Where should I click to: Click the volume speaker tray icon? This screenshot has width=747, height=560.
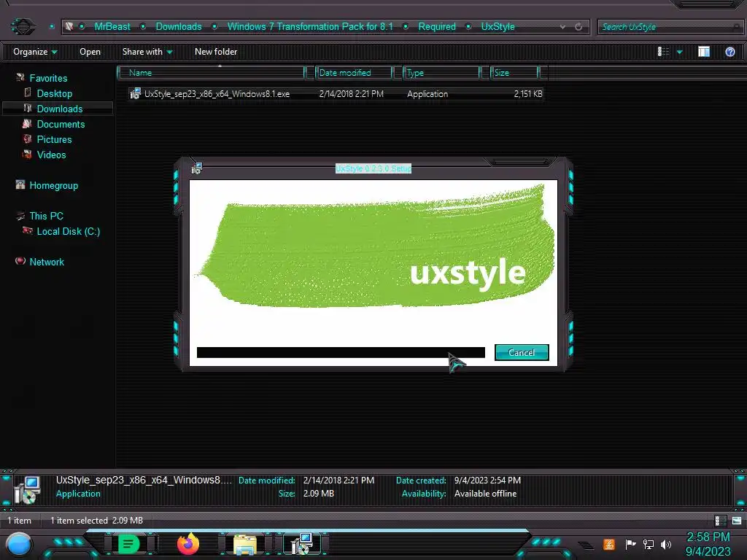point(666,544)
